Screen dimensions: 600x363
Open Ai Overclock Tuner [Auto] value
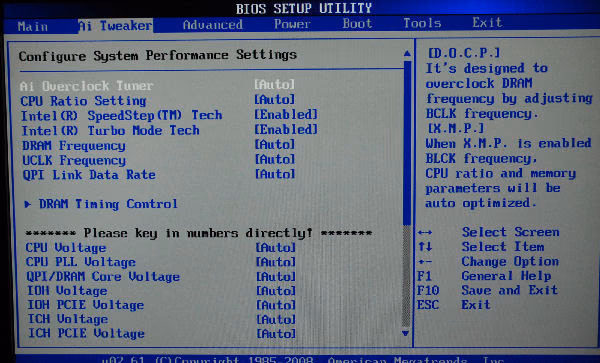click(275, 84)
